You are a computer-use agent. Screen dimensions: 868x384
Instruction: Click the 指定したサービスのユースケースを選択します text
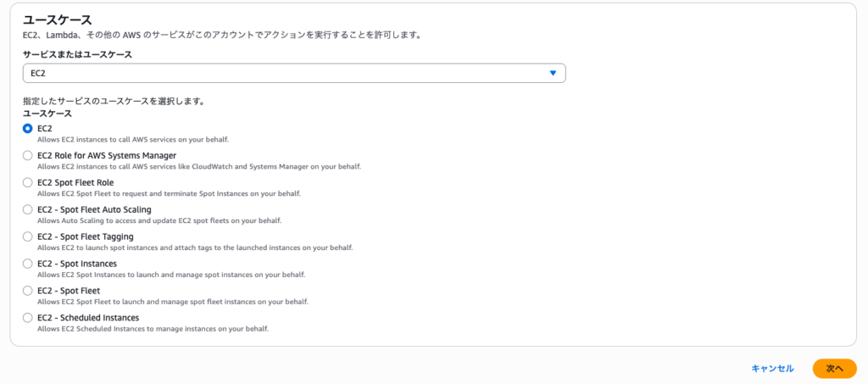tap(114, 101)
